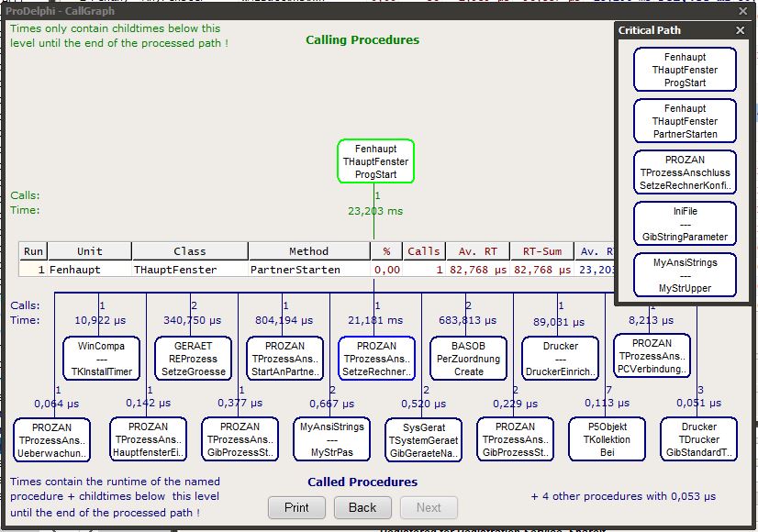
Task: Click MyAnsiStrings MyStrUpper in Critical Path
Action: coord(685,275)
